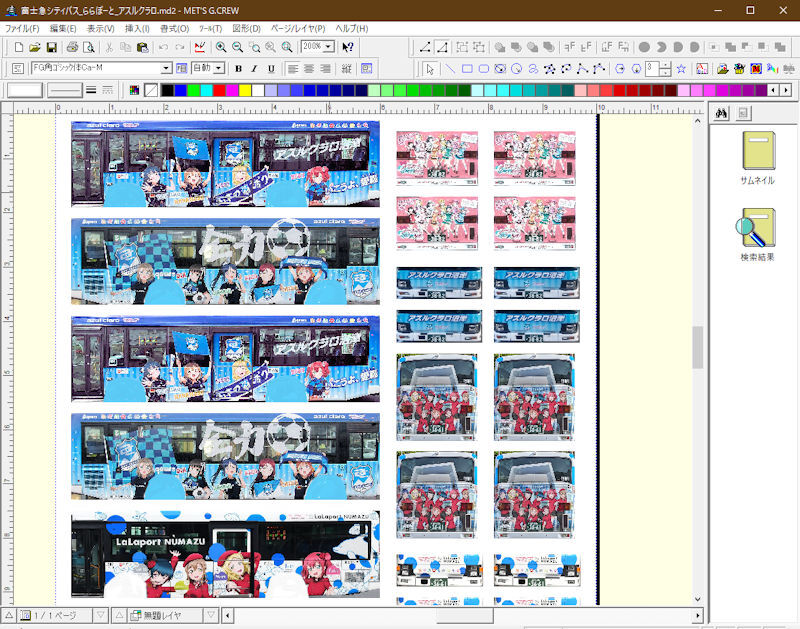Open the 編集(E) menu
The image size is (800, 629).
coord(63,29)
